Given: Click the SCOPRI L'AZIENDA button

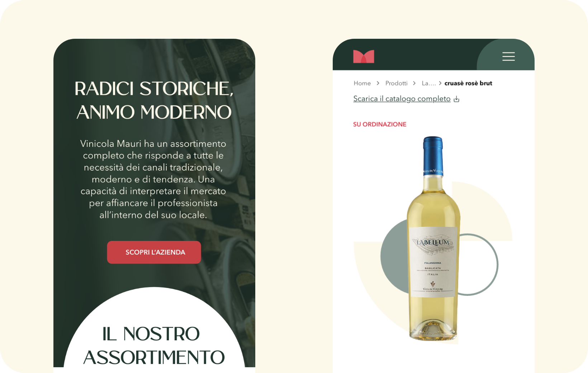Looking at the screenshot, I should (154, 252).
